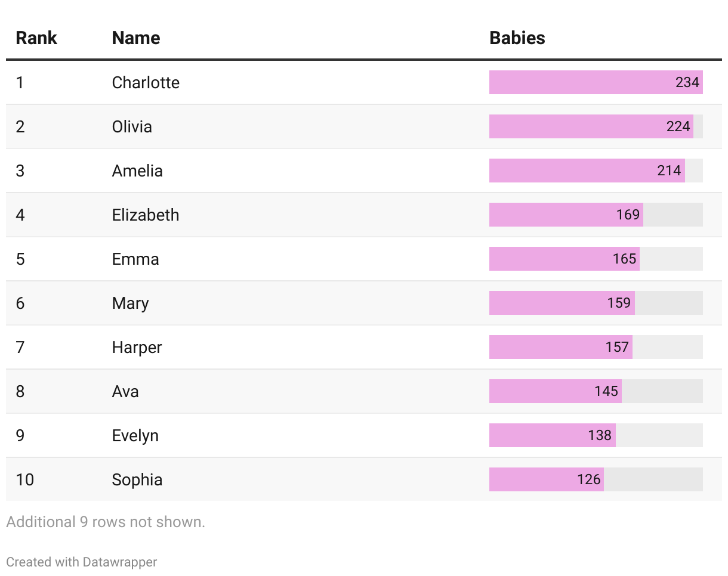The width and height of the screenshot is (728, 576).
Task: Click the pink bar labeled 224
Action: tap(591, 126)
